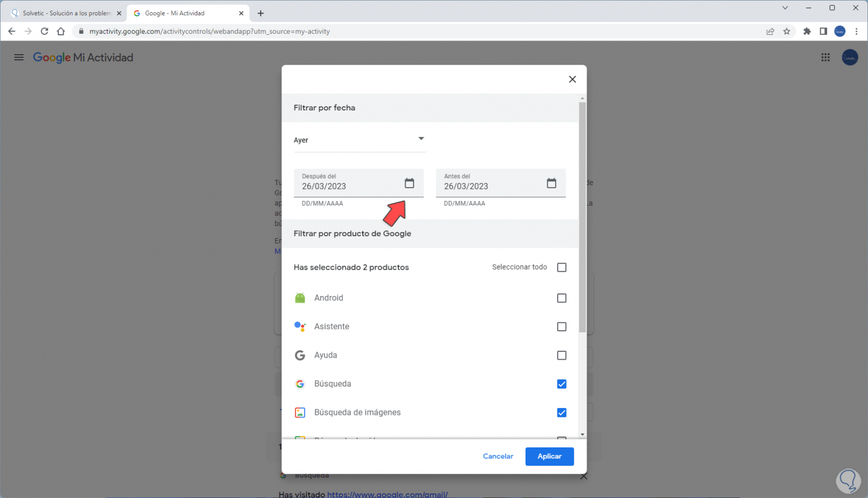Open the calendar for the Antes del date
Image resolution: width=868 pixels, height=498 pixels.
[x=551, y=183]
